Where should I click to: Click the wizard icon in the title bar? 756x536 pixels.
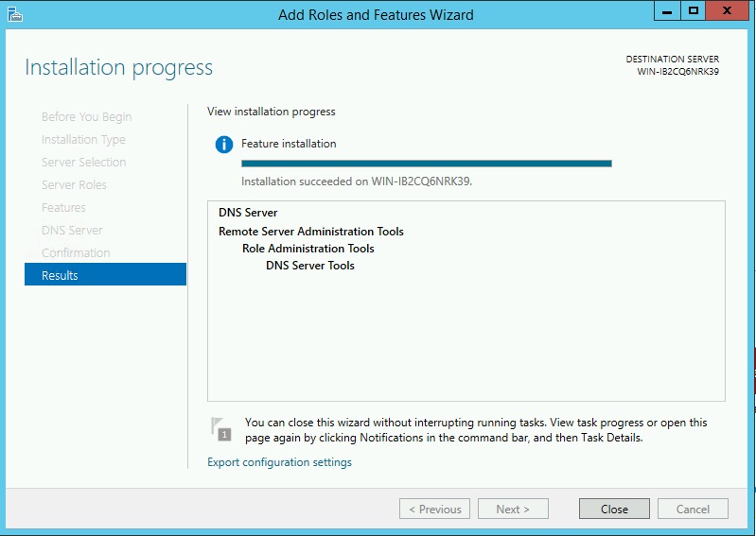(x=15, y=14)
